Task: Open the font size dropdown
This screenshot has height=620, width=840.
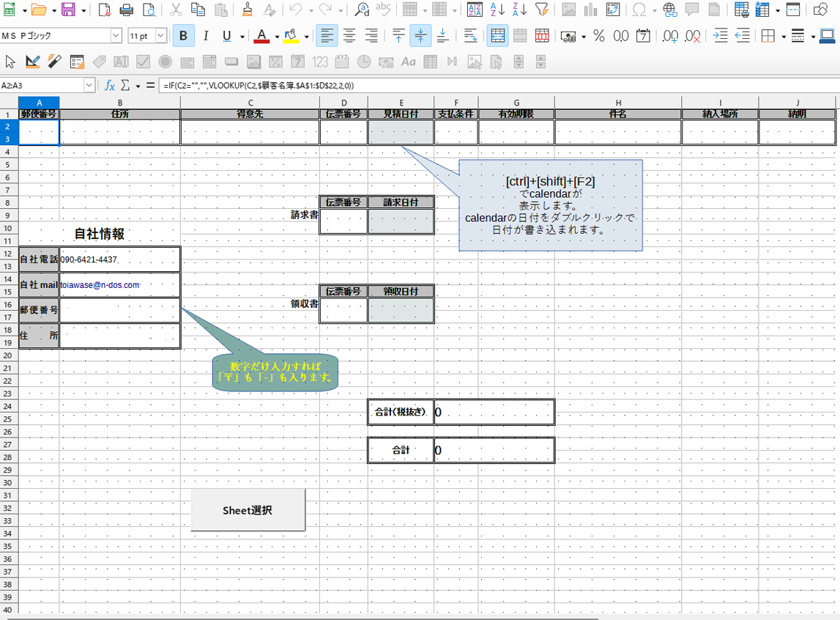Action: (x=161, y=36)
